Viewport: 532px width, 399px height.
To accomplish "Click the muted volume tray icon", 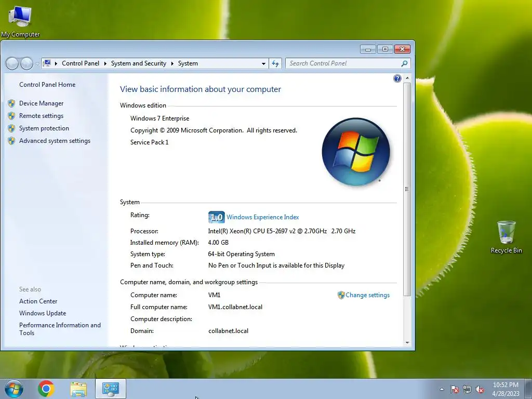I will coord(480,389).
